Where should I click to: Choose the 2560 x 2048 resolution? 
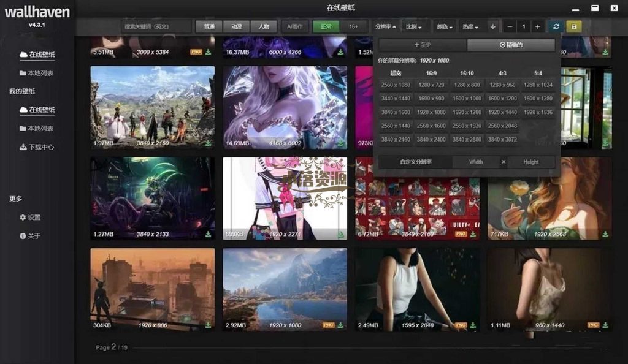[x=502, y=126]
